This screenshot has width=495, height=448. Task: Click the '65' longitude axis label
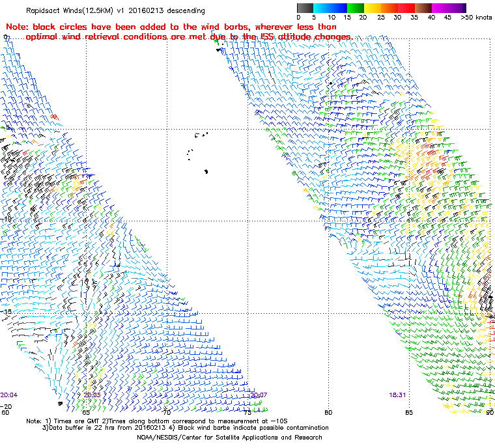(x=86, y=412)
